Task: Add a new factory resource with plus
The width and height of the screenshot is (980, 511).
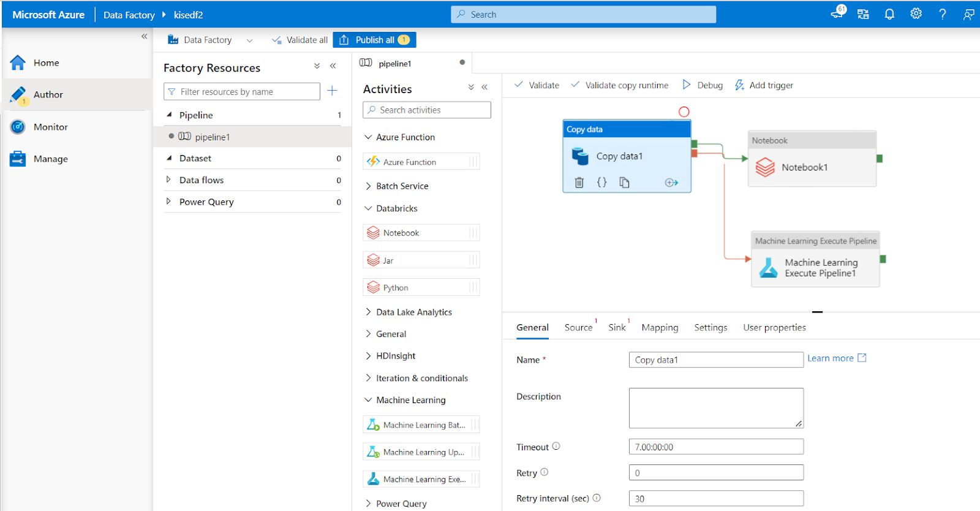Action: [332, 91]
